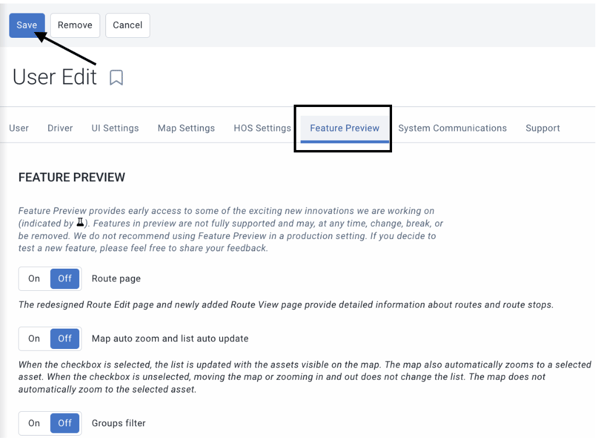
Task: Switch to the Support tab
Action: (x=543, y=128)
